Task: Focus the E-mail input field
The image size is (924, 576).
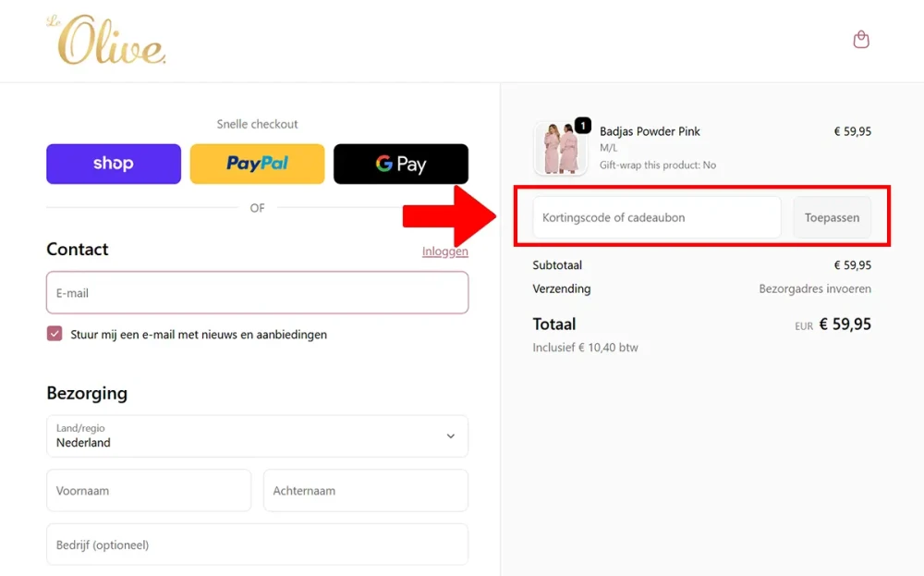Action: click(257, 293)
